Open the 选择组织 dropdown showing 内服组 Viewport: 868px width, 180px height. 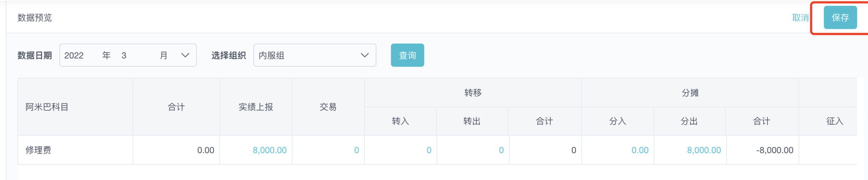coord(314,55)
